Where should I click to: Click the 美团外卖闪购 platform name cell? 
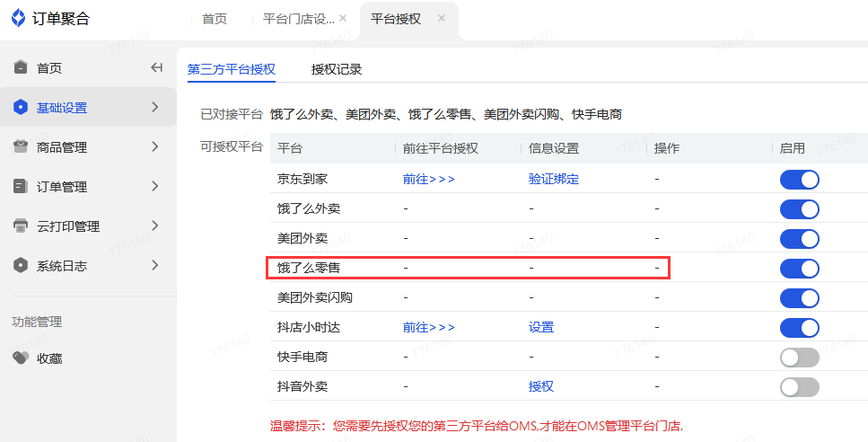[x=314, y=297]
